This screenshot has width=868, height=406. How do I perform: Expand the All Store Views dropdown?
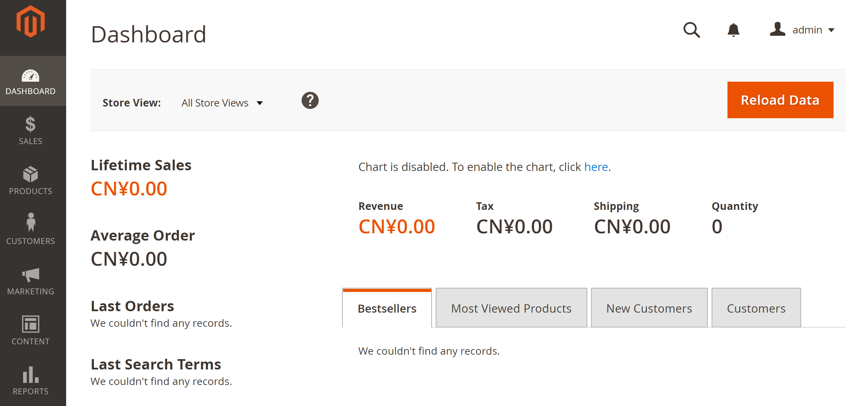tap(222, 103)
